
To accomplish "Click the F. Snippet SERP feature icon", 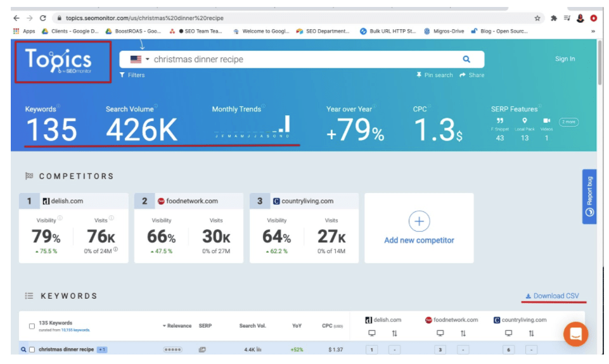I will point(500,121).
